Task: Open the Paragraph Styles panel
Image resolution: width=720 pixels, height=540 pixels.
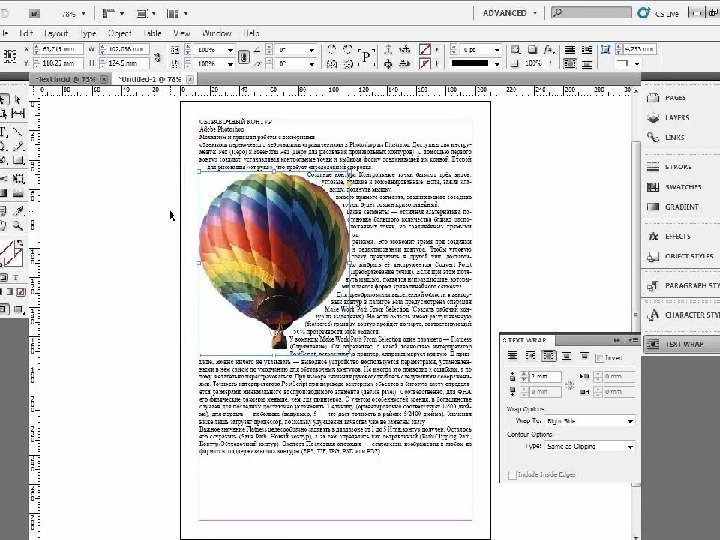Action: pos(681,286)
